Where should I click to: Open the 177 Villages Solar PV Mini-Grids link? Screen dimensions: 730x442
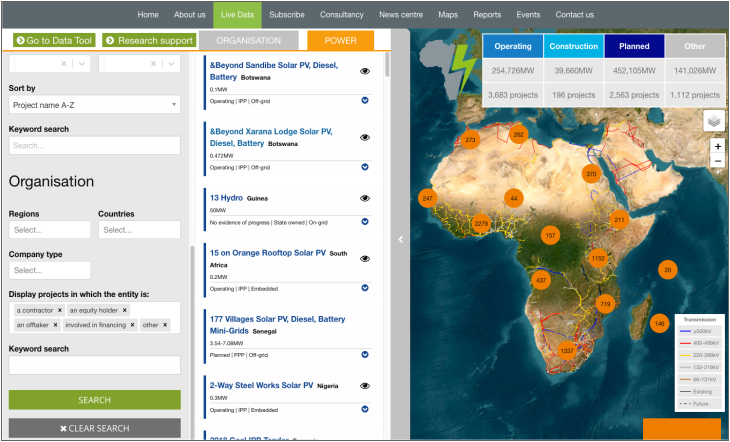(x=277, y=325)
